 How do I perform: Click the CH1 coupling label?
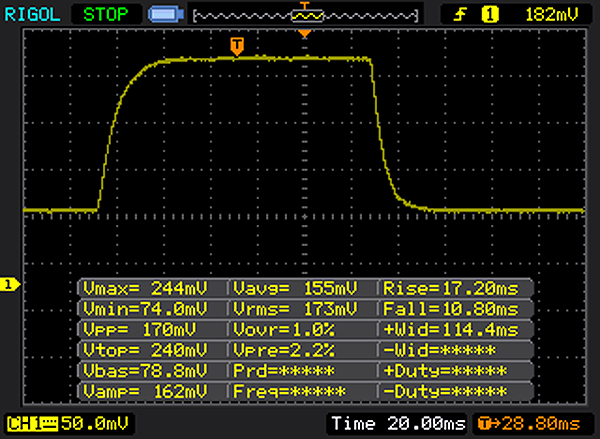tap(32, 424)
